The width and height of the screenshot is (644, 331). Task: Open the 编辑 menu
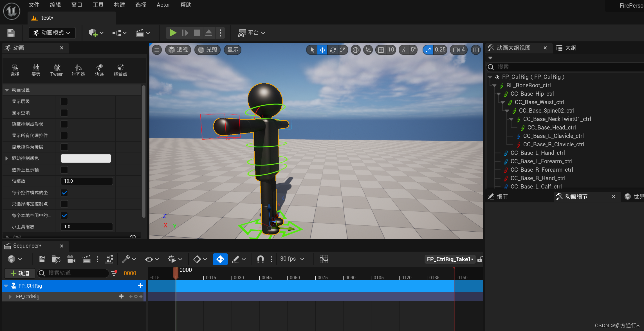tap(55, 5)
